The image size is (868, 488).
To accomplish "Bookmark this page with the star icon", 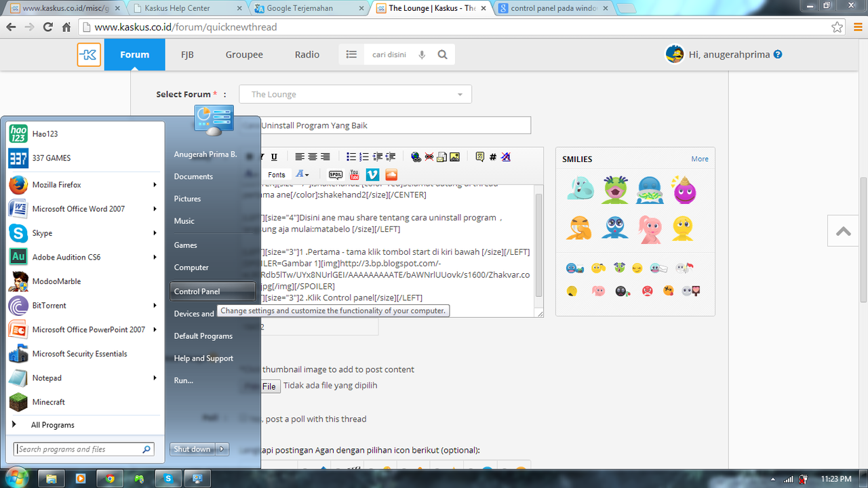I will [x=837, y=27].
